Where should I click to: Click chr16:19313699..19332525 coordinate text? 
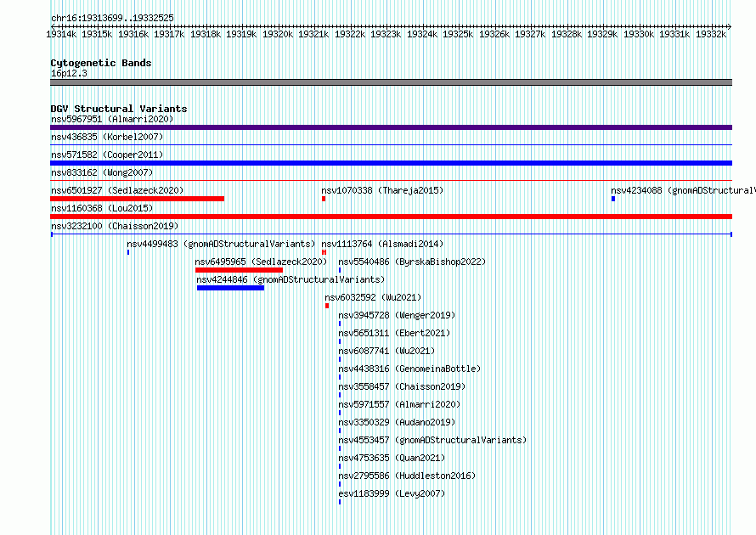112,18
